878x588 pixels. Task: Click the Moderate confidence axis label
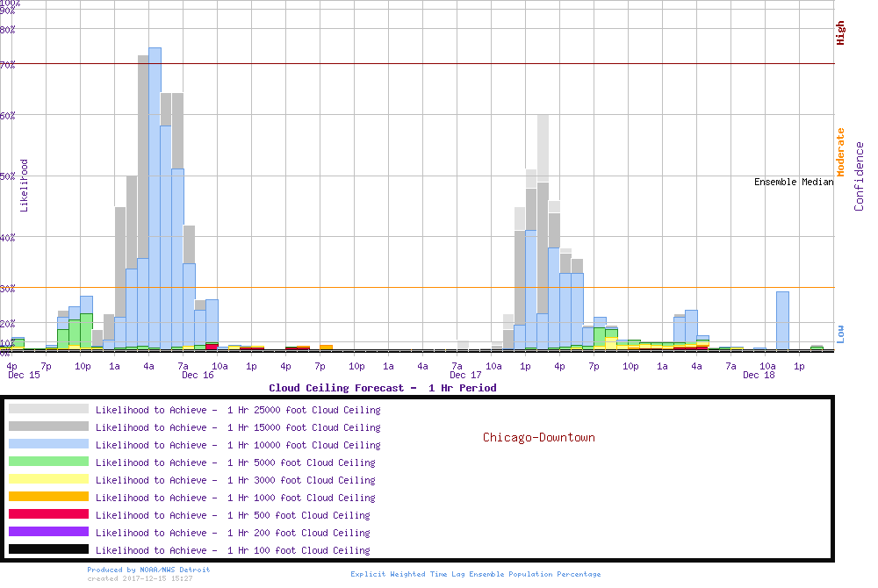click(840, 152)
